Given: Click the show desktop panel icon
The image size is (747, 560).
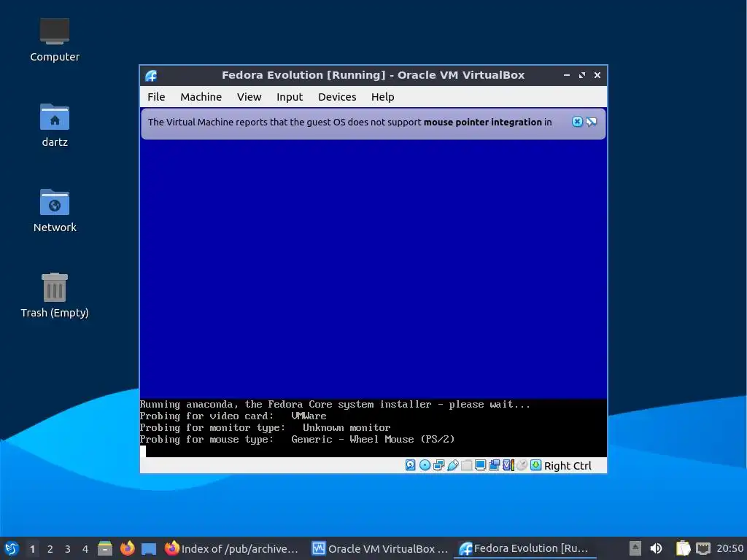Looking at the screenshot, I should 149,548.
